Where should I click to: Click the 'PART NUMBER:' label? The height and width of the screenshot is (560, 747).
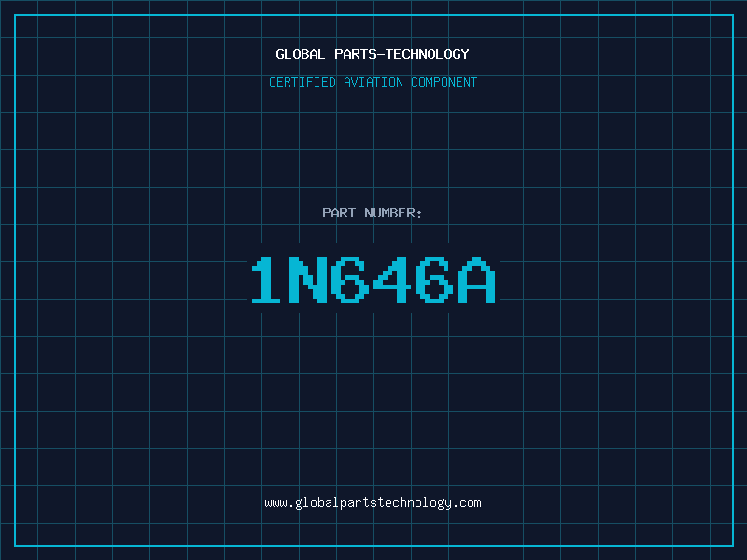(x=373, y=213)
